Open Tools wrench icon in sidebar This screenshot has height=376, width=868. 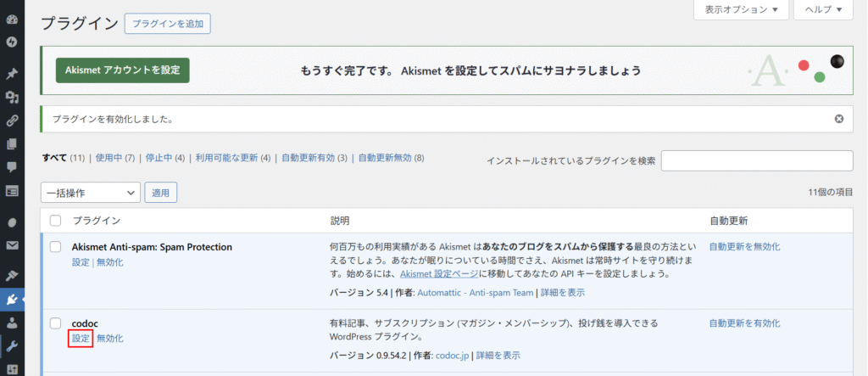pos(12,346)
